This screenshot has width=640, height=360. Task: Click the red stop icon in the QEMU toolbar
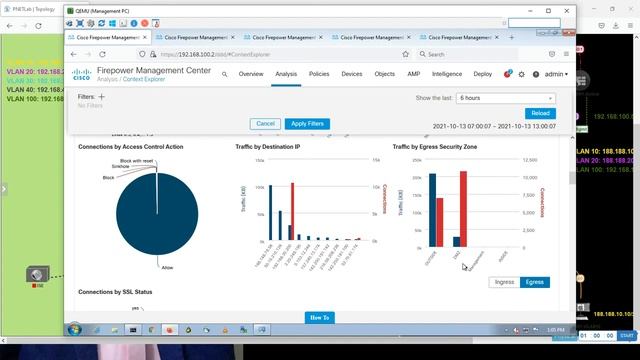[144, 23]
